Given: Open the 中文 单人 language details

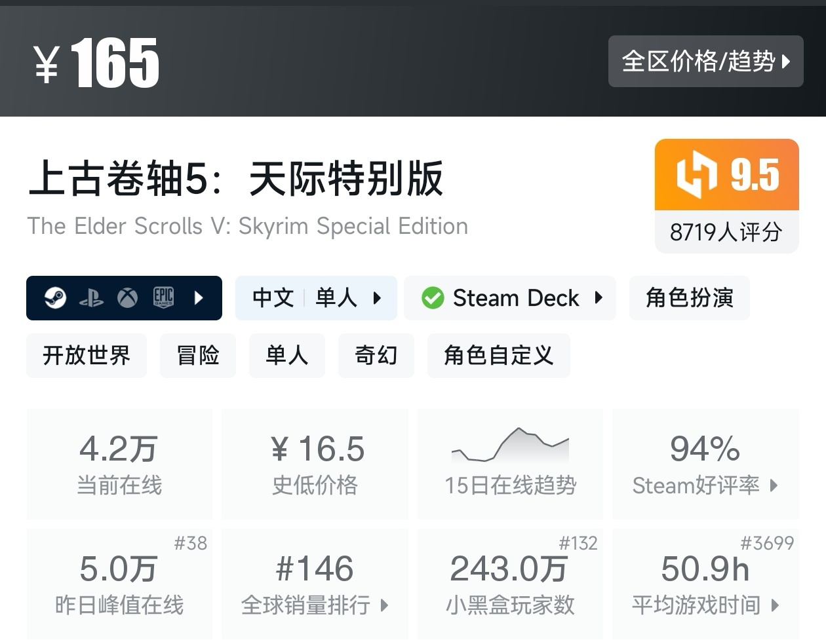Looking at the screenshot, I should (316, 298).
